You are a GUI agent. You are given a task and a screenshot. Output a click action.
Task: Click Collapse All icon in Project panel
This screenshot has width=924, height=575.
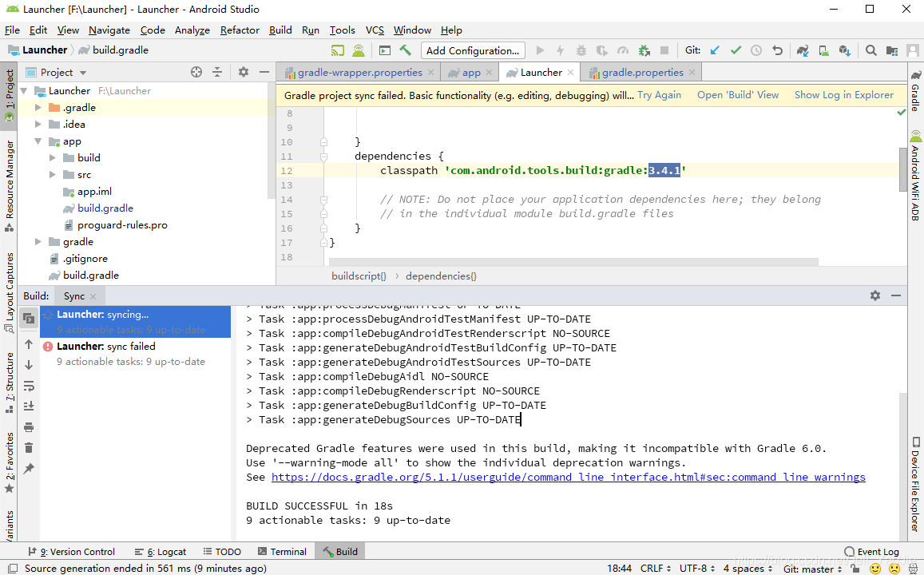pyautogui.click(x=217, y=72)
